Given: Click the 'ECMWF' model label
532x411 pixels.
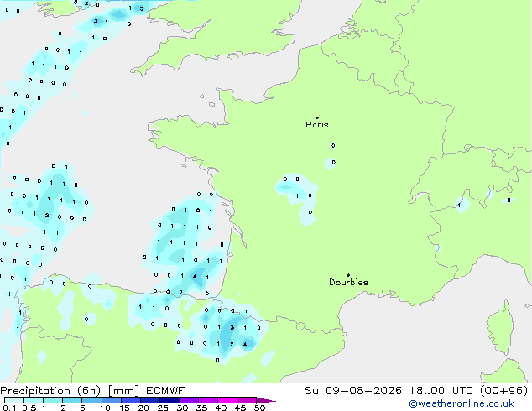Looking at the screenshot, I should (x=165, y=391).
